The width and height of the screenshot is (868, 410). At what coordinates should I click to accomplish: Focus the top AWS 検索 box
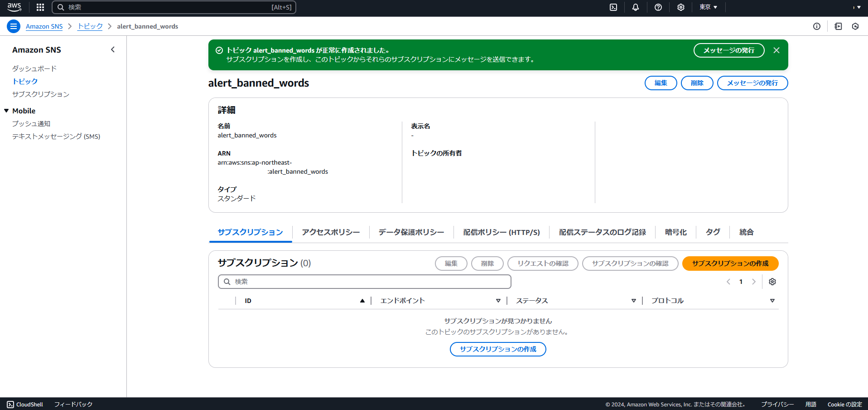pos(174,7)
